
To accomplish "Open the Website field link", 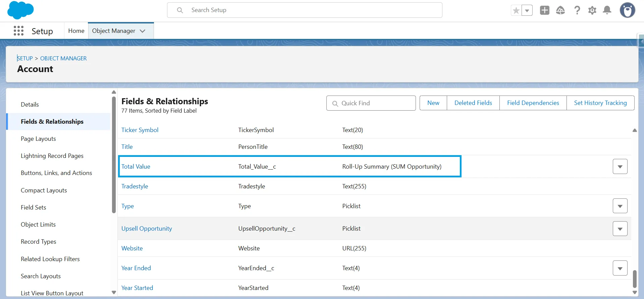I will 132,248.
